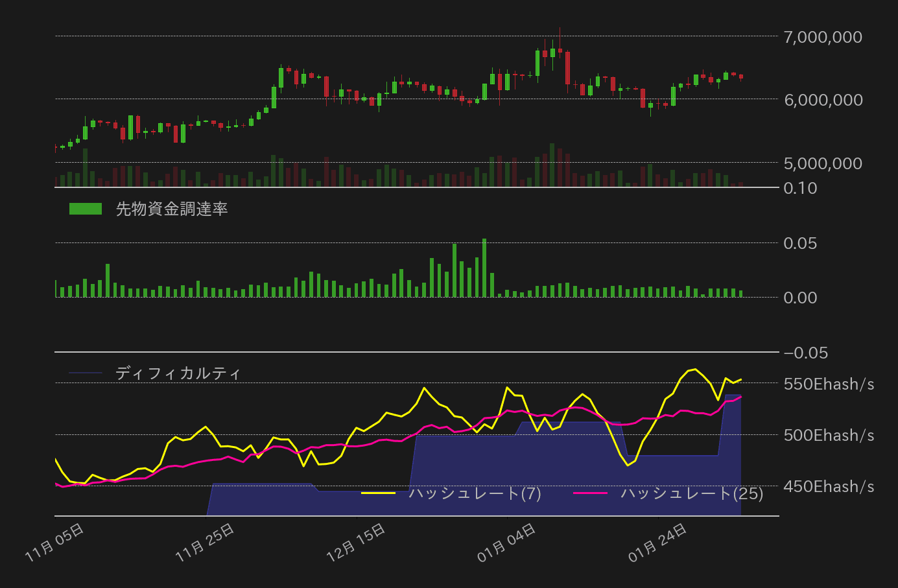The image size is (898, 588).
Task: Select the 6,000,000 price axis label
Action: click(x=823, y=100)
